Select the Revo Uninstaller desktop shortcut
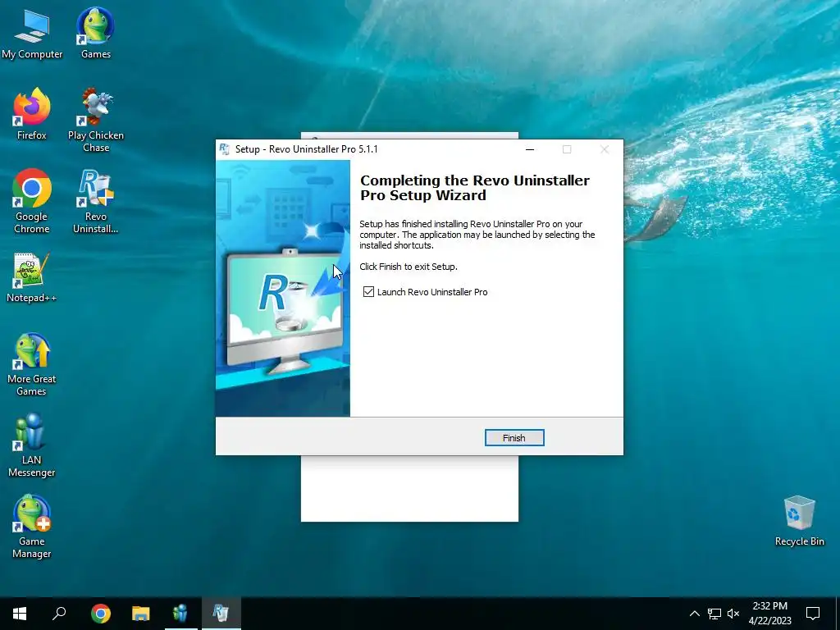The height and width of the screenshot is (630, 840). 95,201
